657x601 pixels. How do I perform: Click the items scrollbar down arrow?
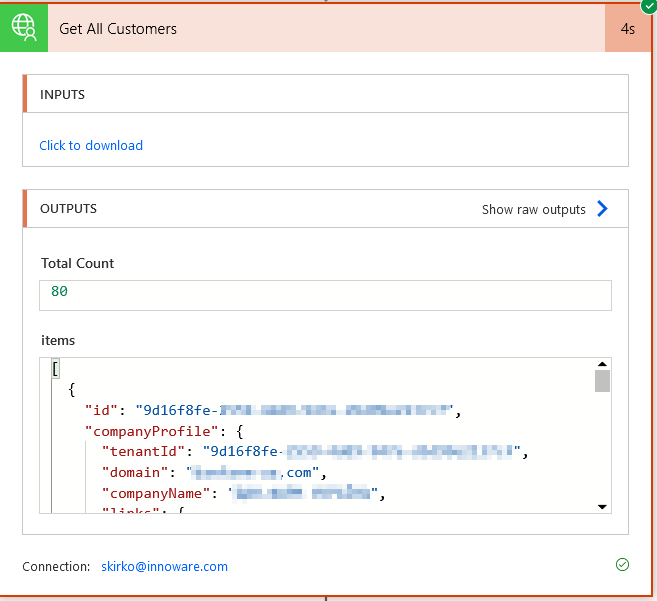[x=602, y=507]
